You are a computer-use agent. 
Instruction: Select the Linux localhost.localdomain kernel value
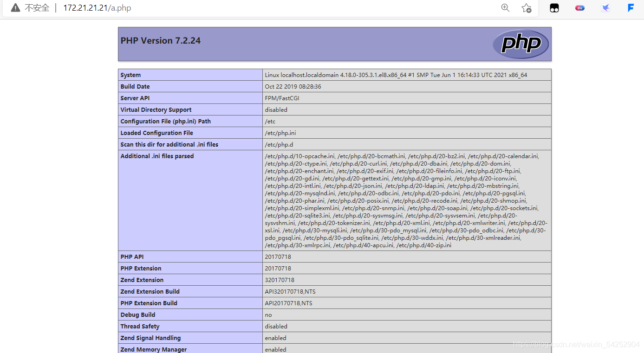(396, 75)
